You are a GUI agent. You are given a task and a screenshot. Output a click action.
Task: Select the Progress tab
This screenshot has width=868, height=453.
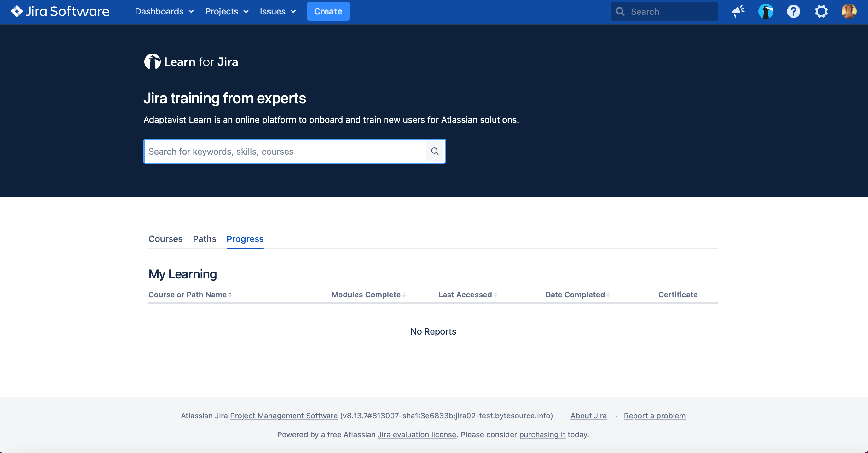pos(245,239)
